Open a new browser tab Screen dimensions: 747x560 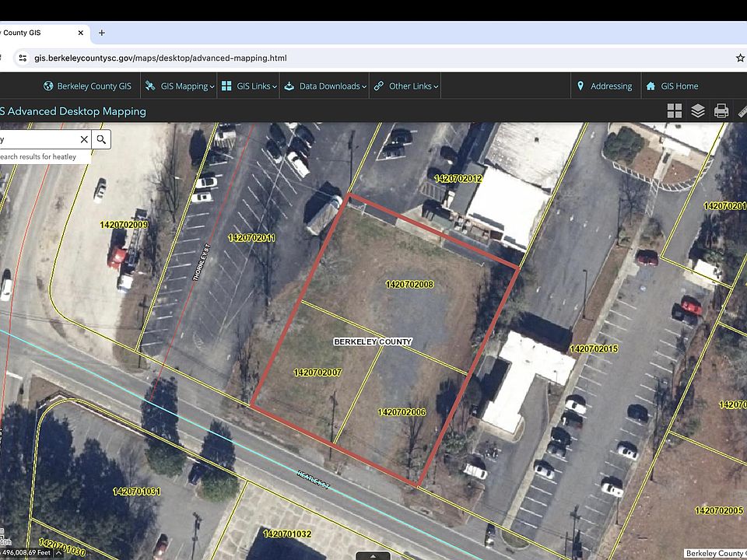pos(102,33)
